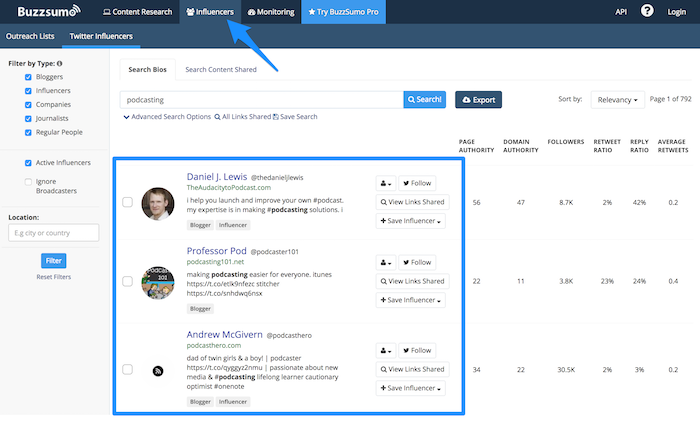Click the Location input field
This screenshot has height=427, width=700.
[x=53, y=233]
